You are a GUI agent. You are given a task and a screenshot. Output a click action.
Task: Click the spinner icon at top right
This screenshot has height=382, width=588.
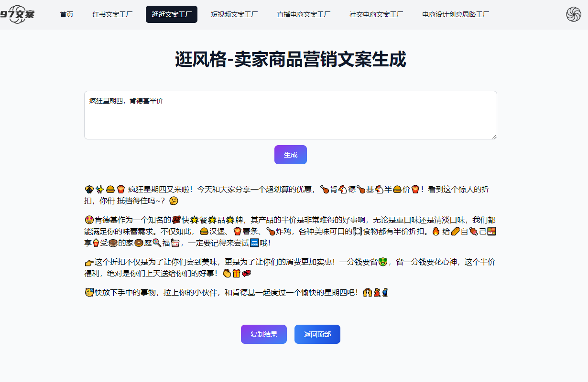[573, 14]
